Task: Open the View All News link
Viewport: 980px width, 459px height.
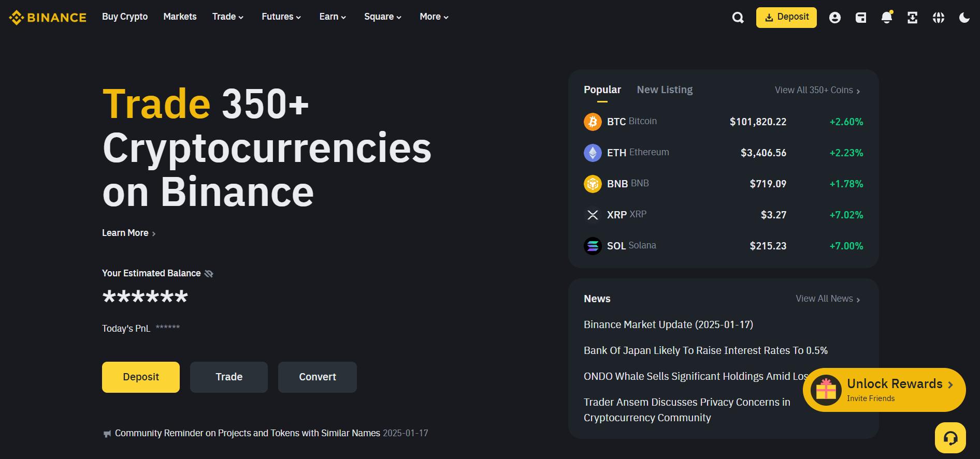Action: coord(828,299)
